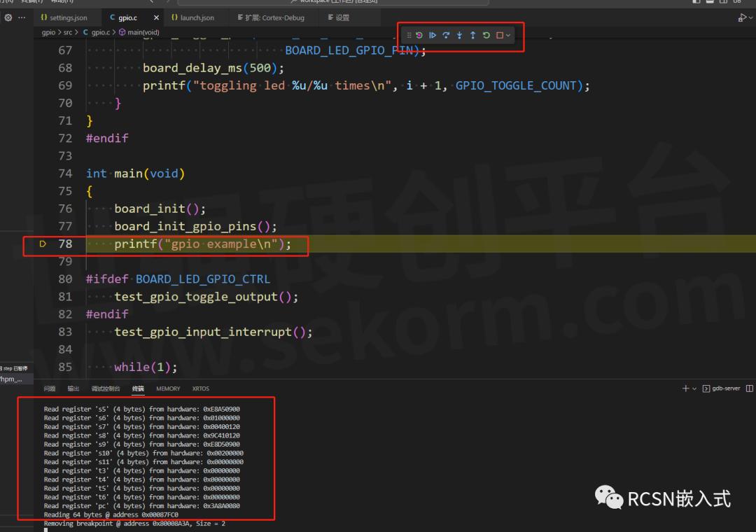Click the Step Into icon
756x532 pixels.
coord(459,35)
